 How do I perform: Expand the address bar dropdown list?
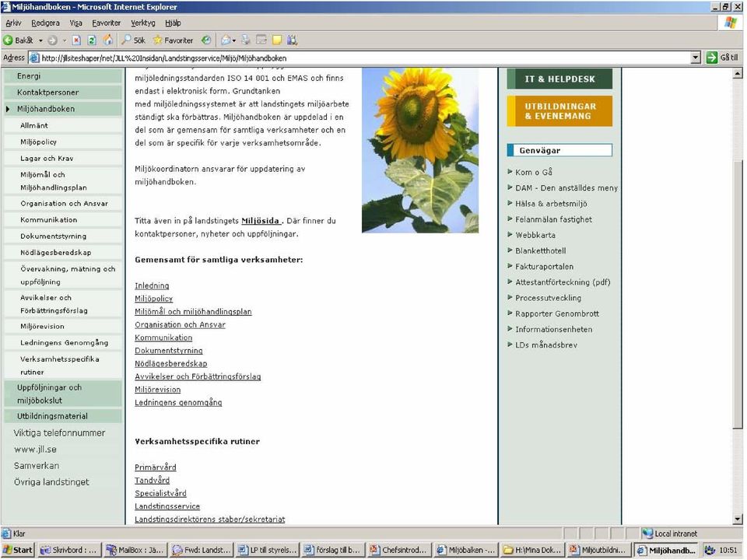click(696, 58)
